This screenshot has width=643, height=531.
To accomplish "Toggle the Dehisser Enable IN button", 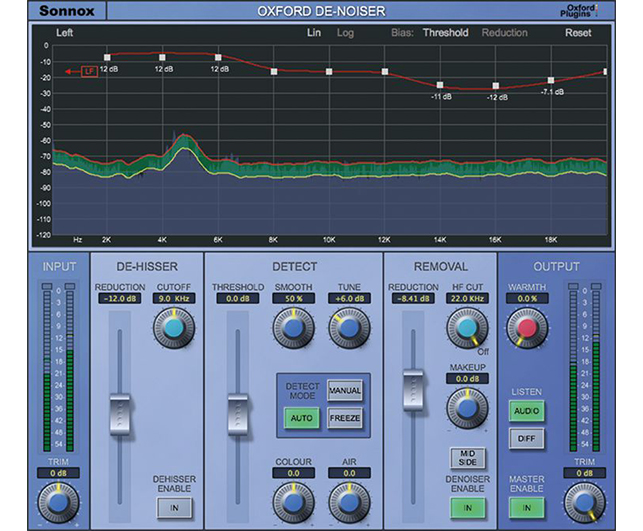I will 174,508.
